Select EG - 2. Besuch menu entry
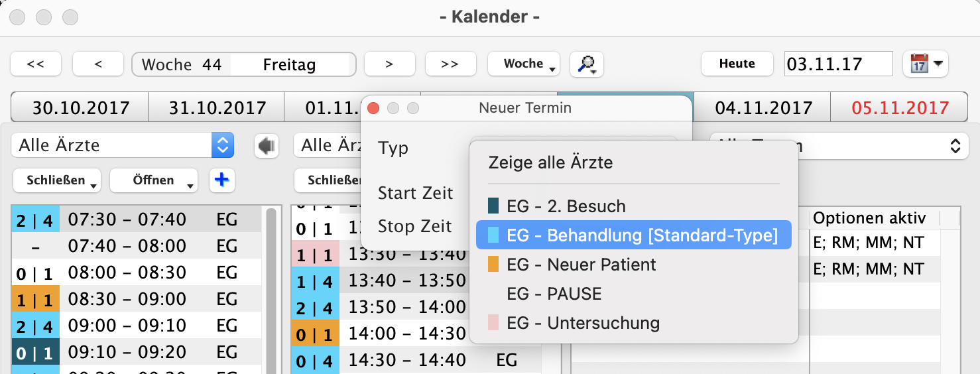The width and height of the screenshot is (980, 374). (566, 206)
